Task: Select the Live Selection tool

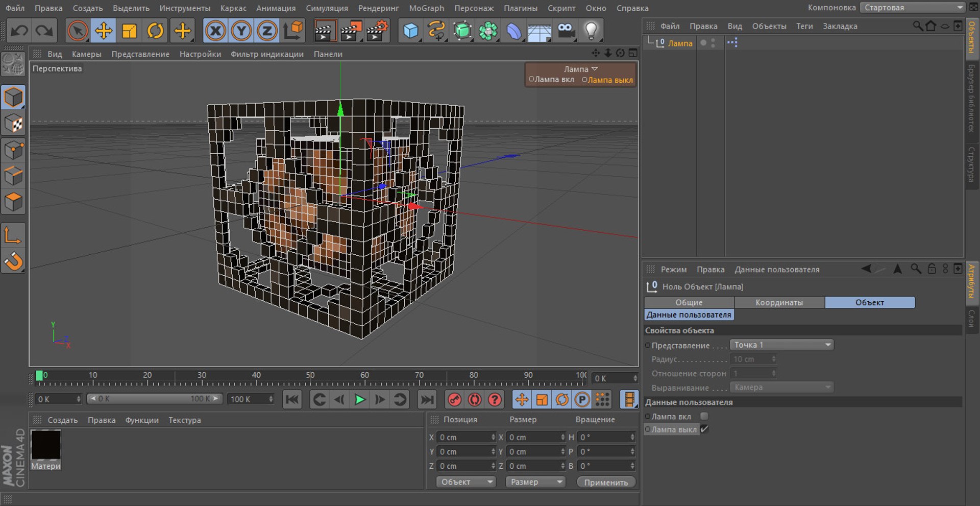Action: coord(78,31)
